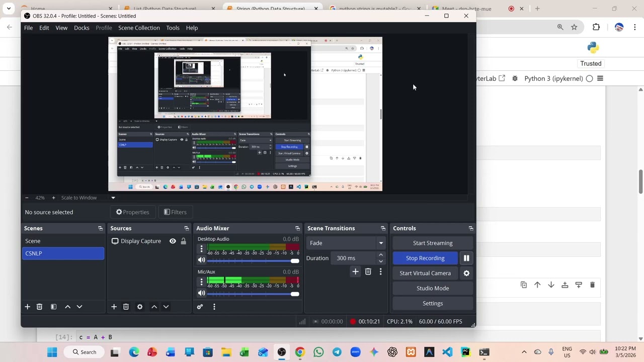Mute Mic/Aux speaker icon

click(x=201, y=293)
